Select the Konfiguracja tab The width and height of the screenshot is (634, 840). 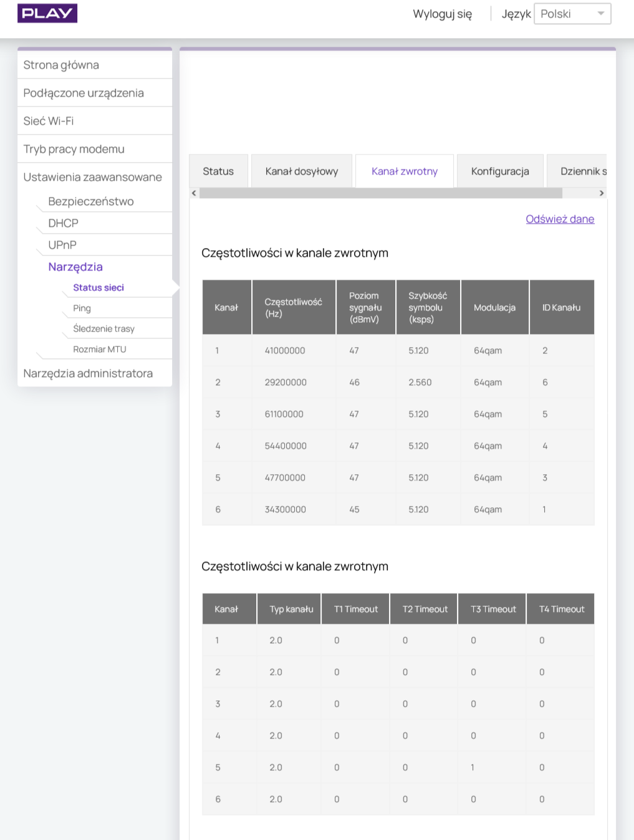tap(500, 171)
